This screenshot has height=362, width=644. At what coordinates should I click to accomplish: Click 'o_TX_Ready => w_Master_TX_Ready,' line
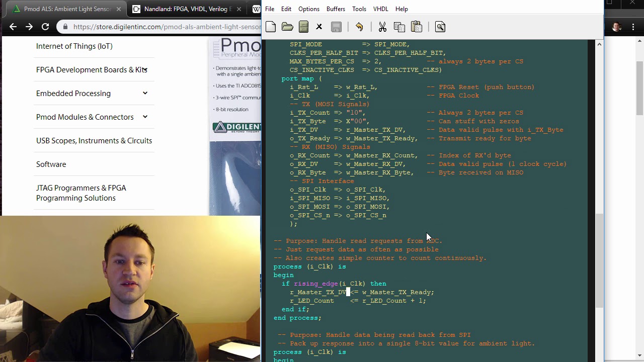pos(354,138)
